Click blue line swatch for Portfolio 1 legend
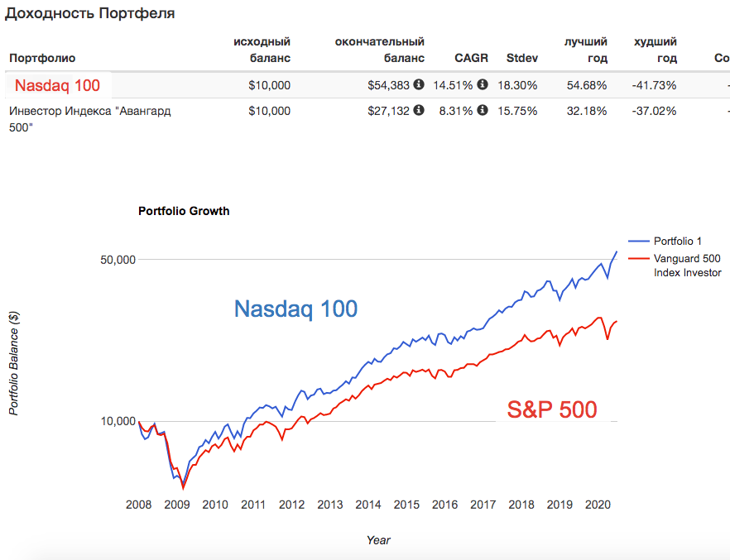The width and height of the screenshot is (730, 560). pos(638,242)
